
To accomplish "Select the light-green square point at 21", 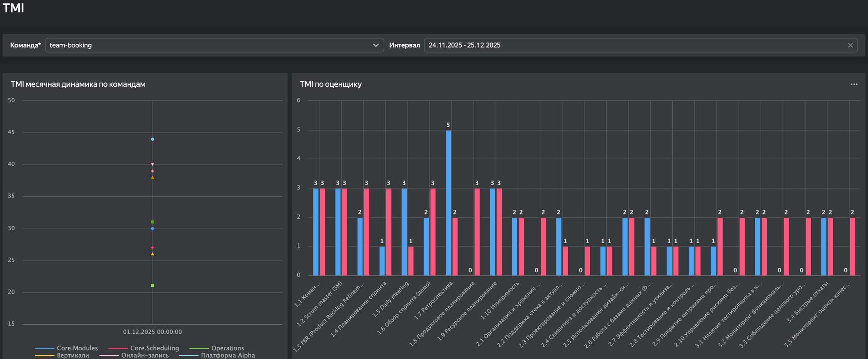I will click(x=152, y=286).
